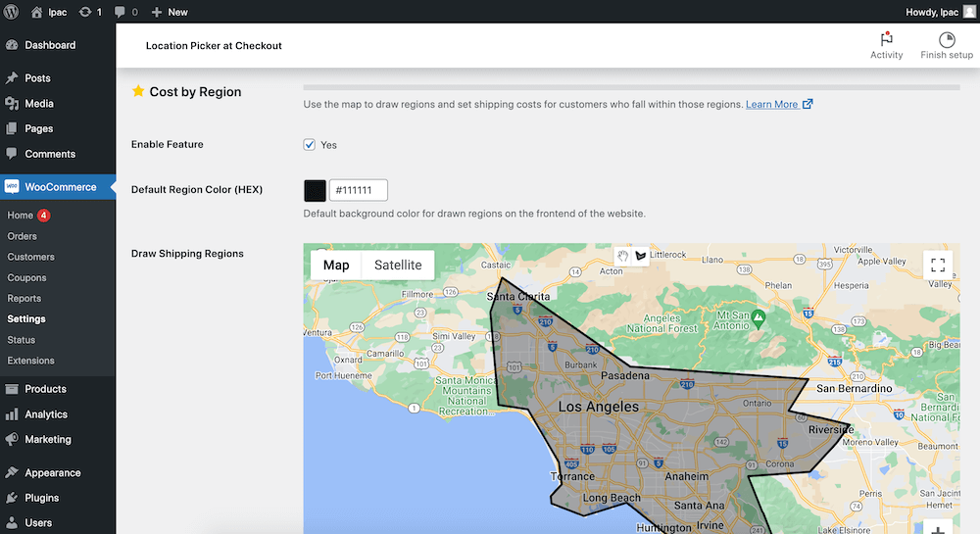Open the Finish setup progress icon
Image resolution: width=980 pixels, height=534 pixels.
[x=947, y=39]
